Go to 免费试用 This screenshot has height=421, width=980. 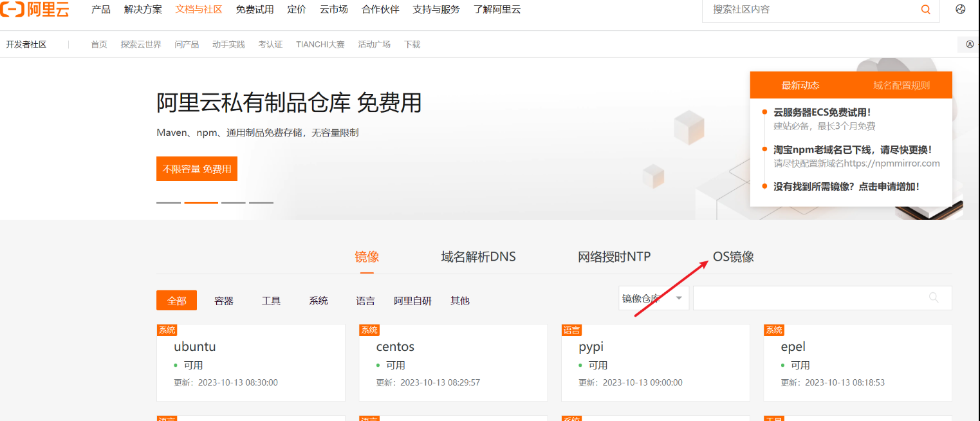(x=255, y=10)
